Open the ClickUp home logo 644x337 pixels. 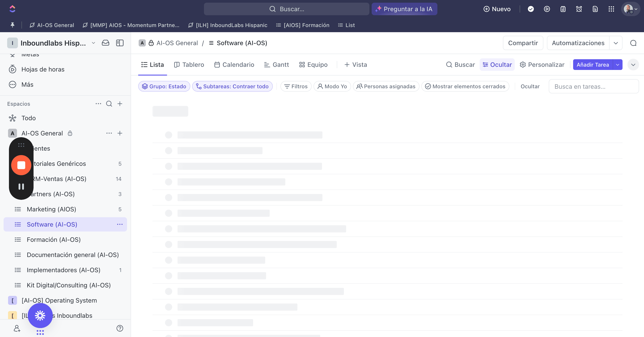click(12, 9)
